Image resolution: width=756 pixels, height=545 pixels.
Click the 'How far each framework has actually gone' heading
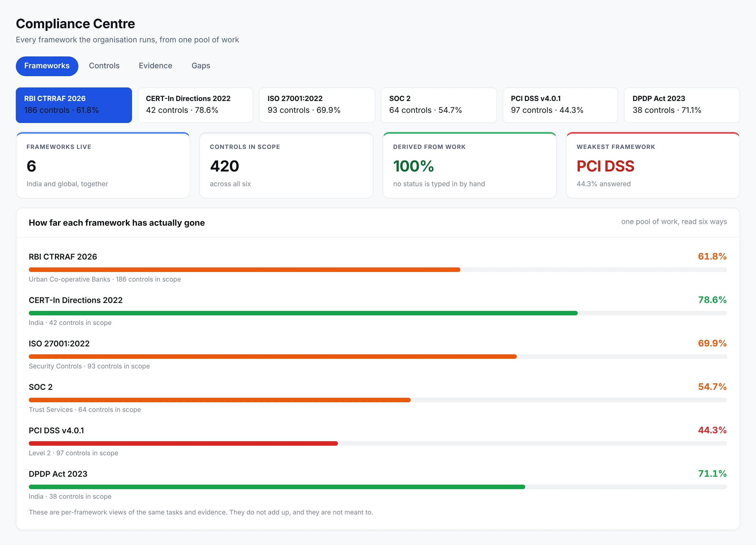[117, 223]
